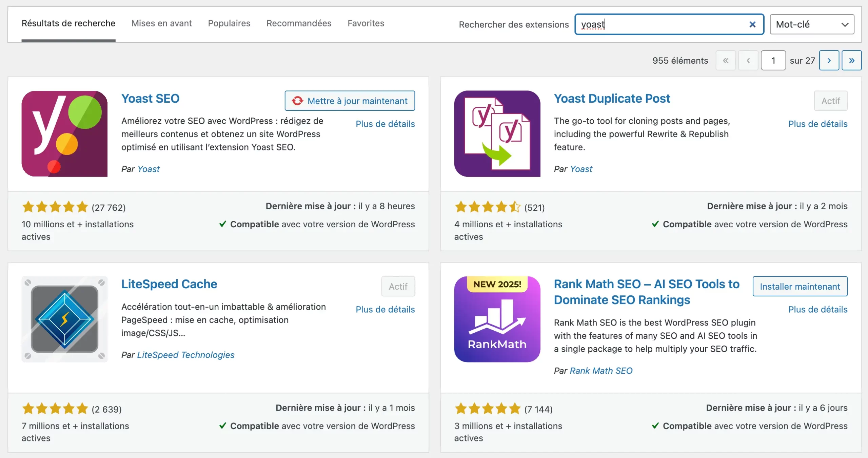The width and height of the screenshot is (868, 458).
Task: Go to the next results page arrow
Action: 829,60
